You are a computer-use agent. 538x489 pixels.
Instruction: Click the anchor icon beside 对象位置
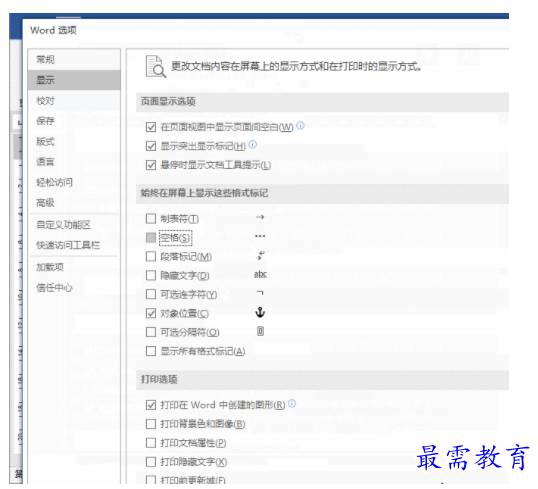click(260, 312)
